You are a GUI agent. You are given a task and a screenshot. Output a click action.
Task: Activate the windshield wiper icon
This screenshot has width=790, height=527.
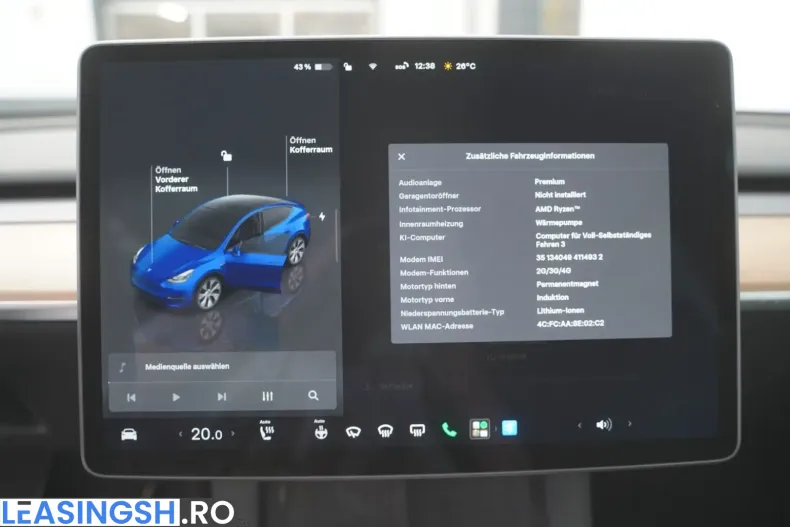coord(353,432)
